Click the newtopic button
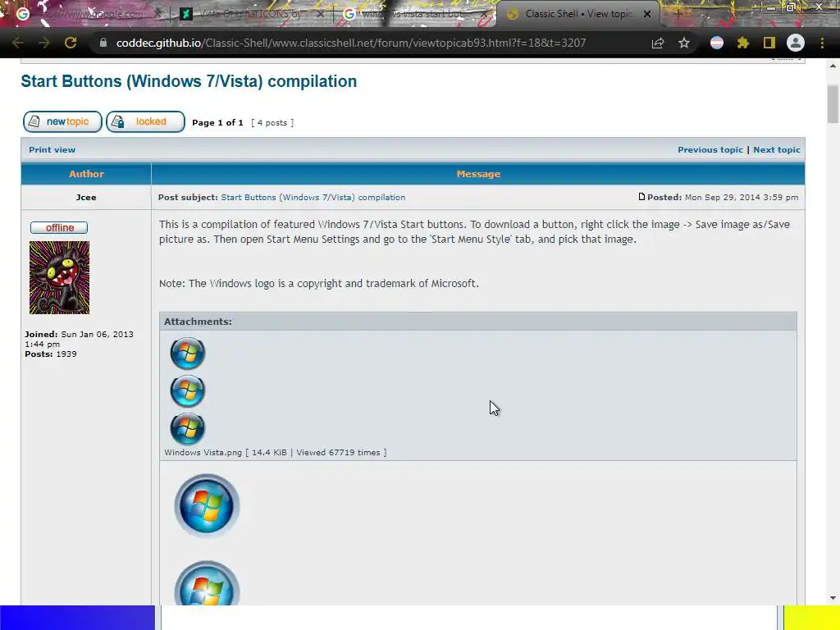The image size is (840, 630). (x=62, y=121)
